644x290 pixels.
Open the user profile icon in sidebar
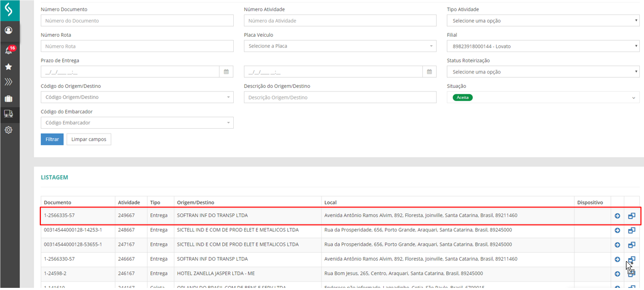tap(9, 30)
